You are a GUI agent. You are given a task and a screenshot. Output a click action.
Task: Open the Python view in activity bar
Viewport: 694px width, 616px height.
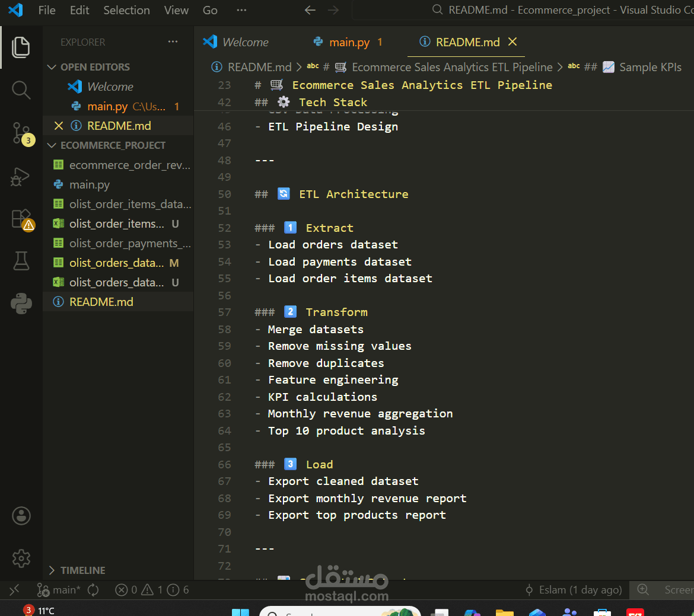21,304
